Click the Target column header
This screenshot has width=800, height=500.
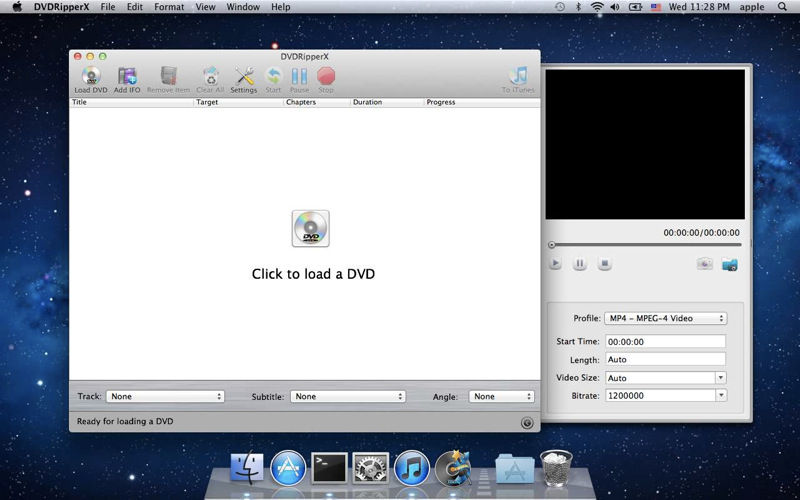click(239, 102)
